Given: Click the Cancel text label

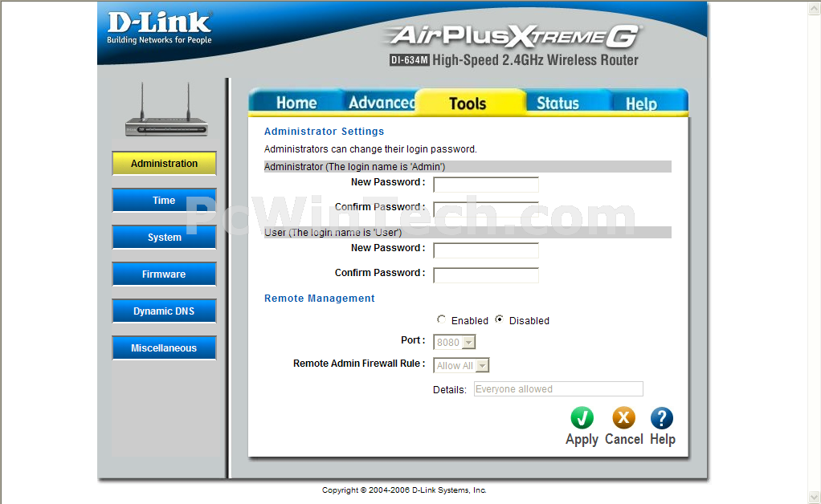Looking at the screenshot, I should 623,439.
